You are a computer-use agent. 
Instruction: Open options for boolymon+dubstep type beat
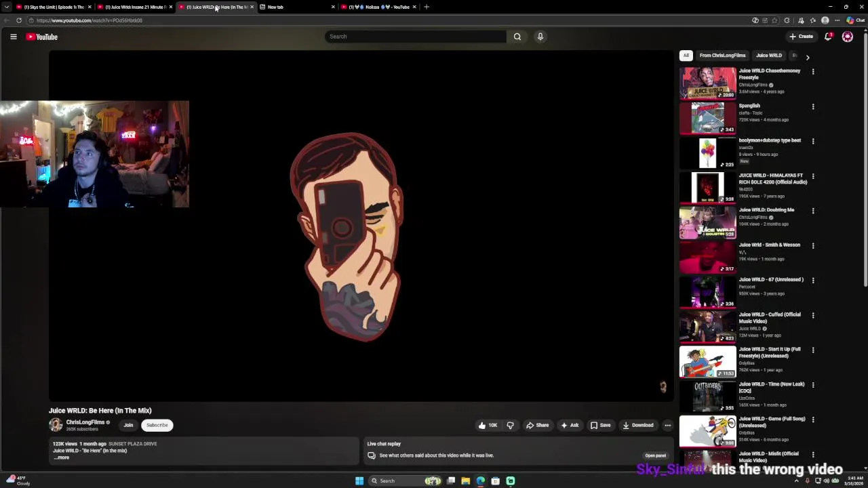tap(813, 141)
